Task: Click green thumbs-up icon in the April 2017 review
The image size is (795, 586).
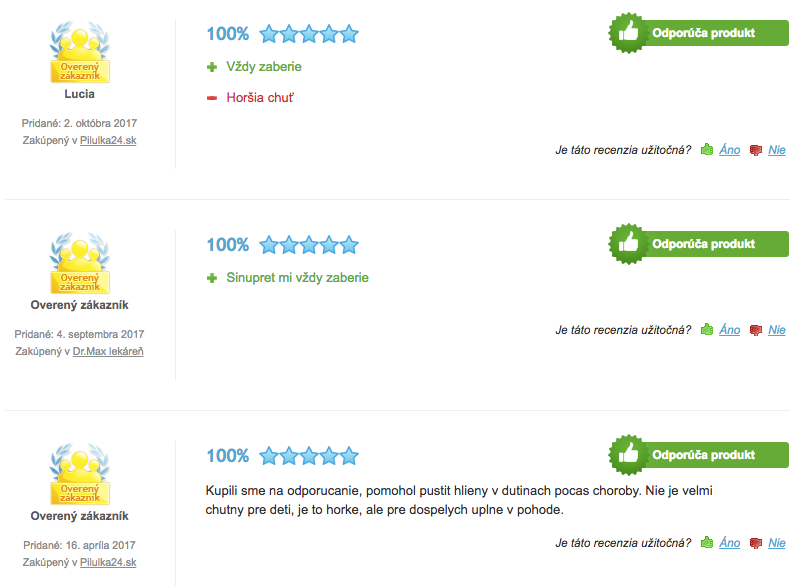Action: tap(707, 542)
